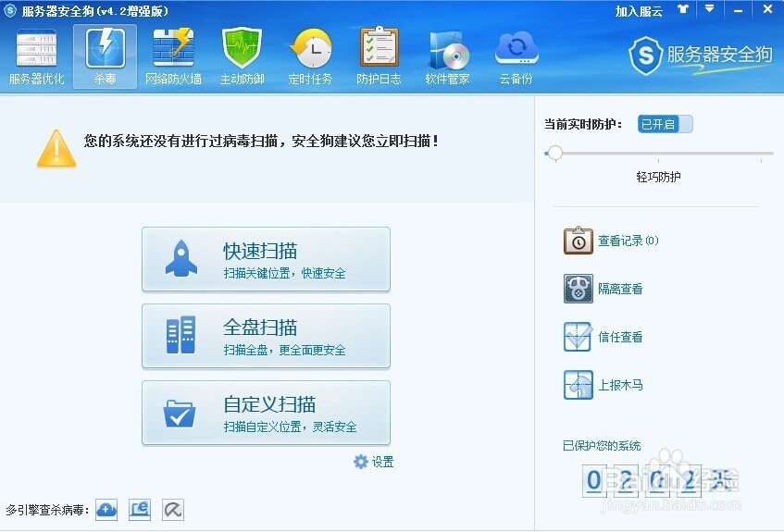Screen dimensions: 784x532
Task: Click the 轻巧防护 protection level label
Action: click(658, 177)
